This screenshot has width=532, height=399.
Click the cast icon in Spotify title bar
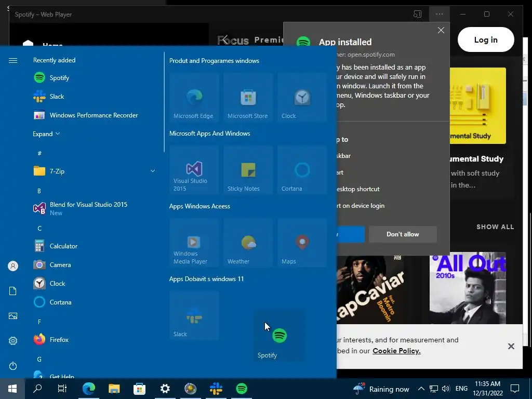(417, 14)
